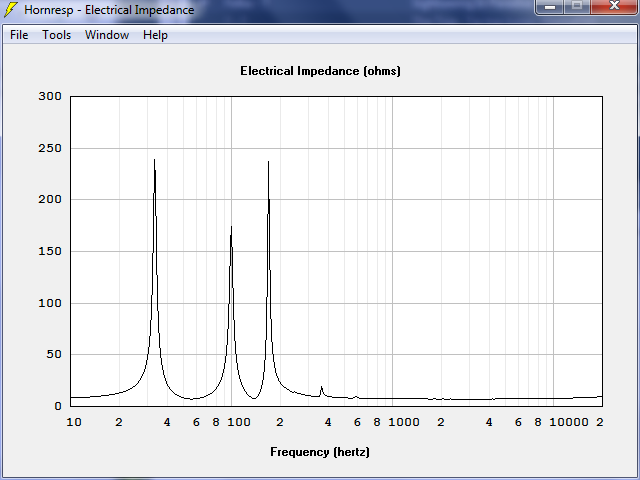This screenshot has width=640, height=480.
Task: Click the 50 value on the y-axis
Action: coord(54,354)
